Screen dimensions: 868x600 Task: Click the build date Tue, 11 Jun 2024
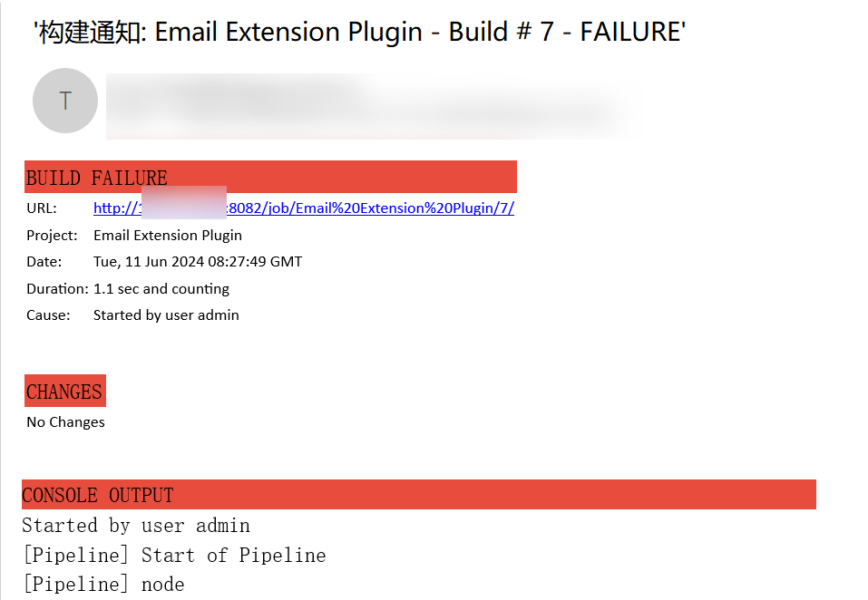click(198, 262)
